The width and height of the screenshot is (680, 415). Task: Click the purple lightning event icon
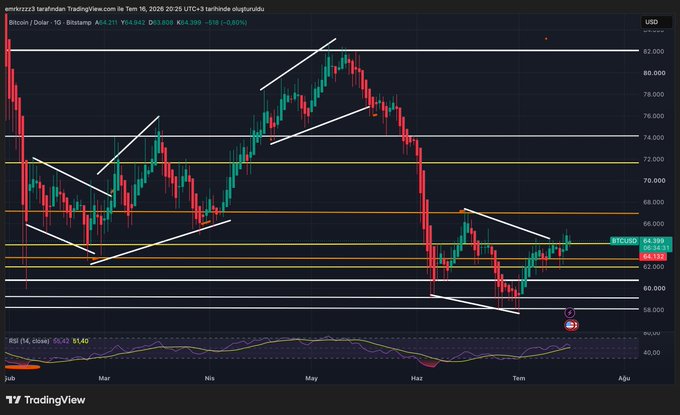pos(570,313)
